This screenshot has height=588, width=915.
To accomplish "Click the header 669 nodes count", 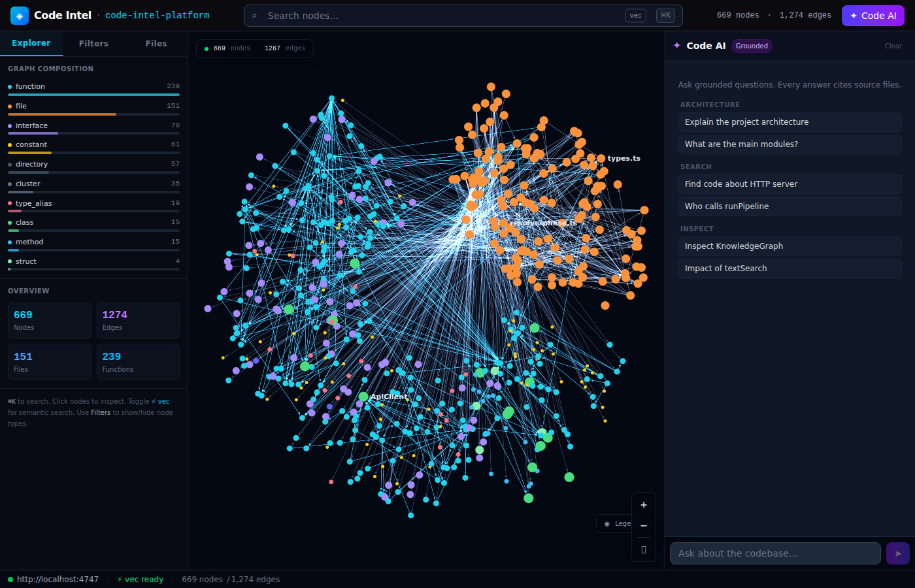I will 738,16.
